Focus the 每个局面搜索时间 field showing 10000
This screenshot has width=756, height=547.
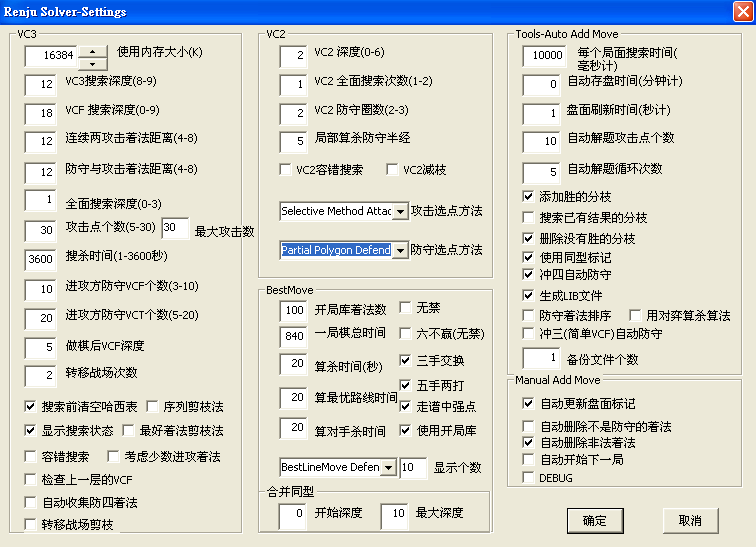point(545,56)
